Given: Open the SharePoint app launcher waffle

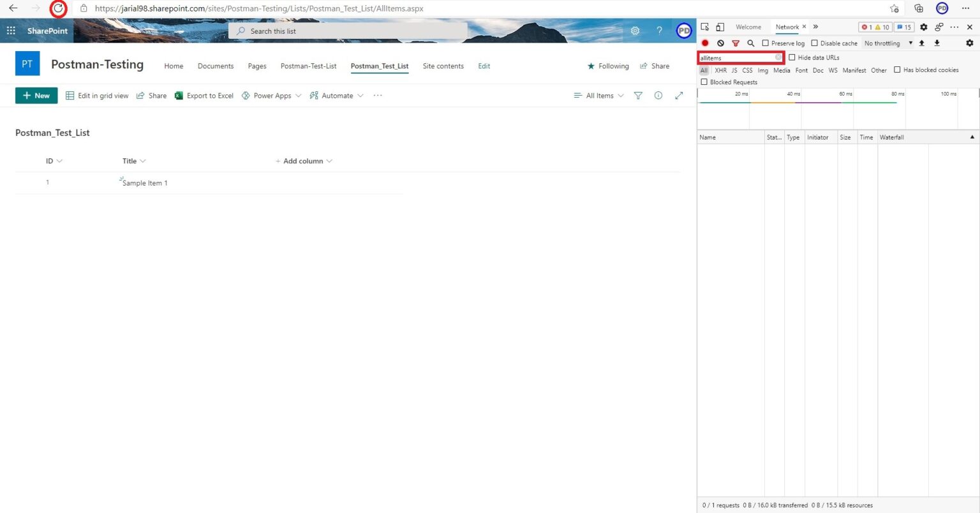Looking at the screenshot, I should coord(11,31).
